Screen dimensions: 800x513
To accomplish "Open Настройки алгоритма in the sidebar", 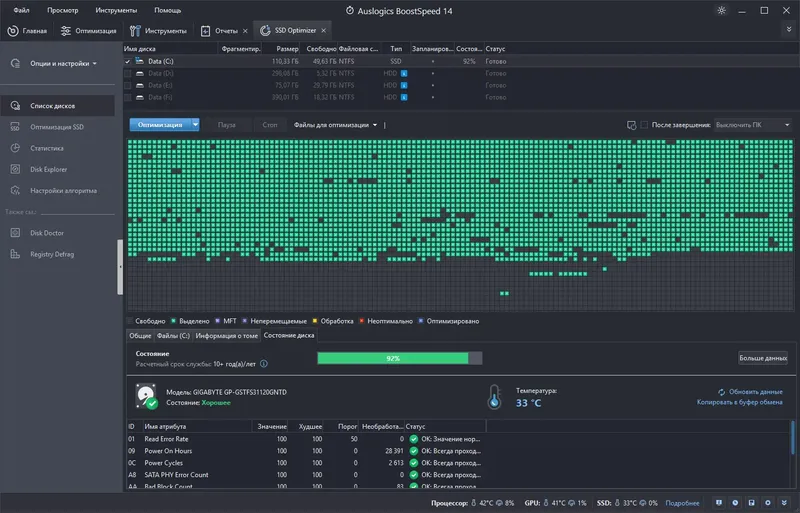I will (x=63, y=190).
